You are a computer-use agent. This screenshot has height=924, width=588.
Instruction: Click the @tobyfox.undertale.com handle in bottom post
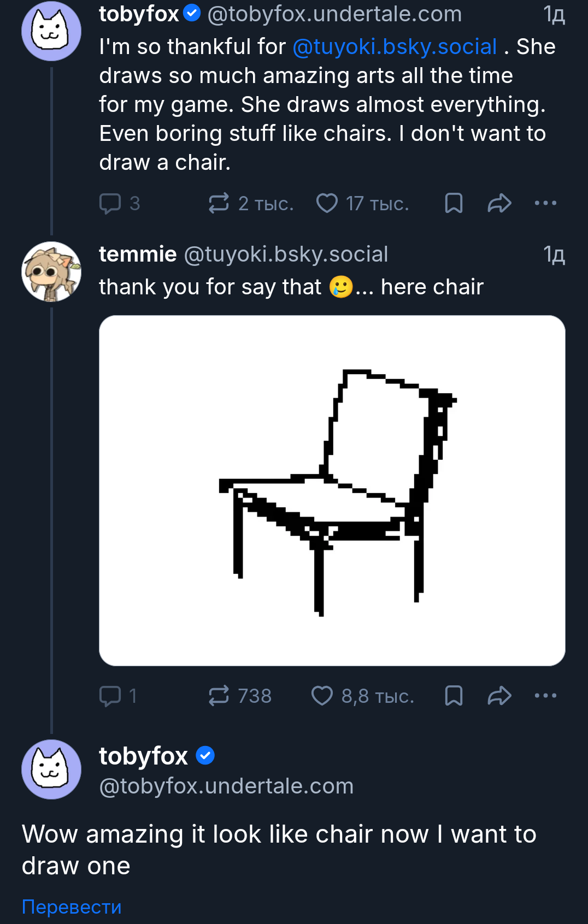coord(226,786)
